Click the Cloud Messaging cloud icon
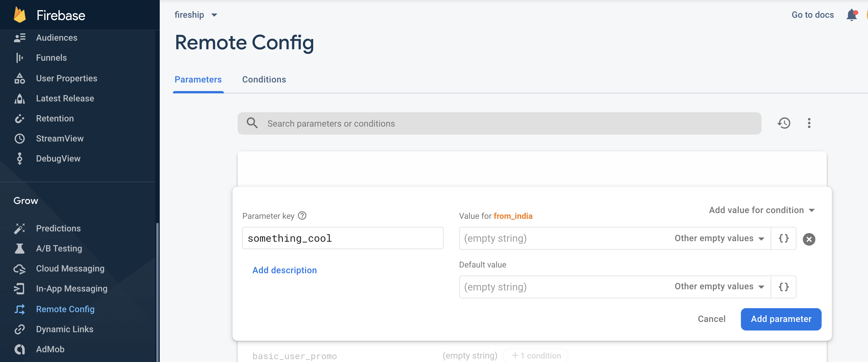The width and height of the screenshot is (868, 362). pyautogui.click(x=19, y=269)
